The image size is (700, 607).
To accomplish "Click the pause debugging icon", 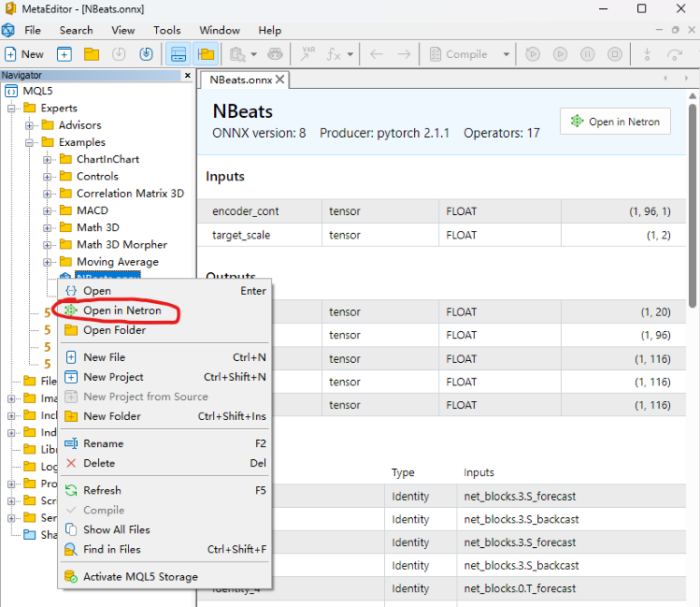I will [588, 54].
